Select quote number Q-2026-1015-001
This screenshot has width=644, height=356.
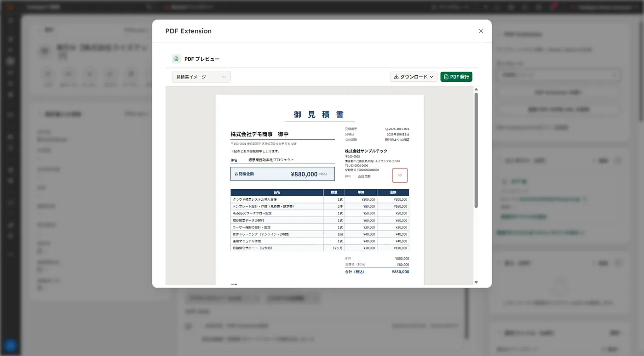[397, 129]
